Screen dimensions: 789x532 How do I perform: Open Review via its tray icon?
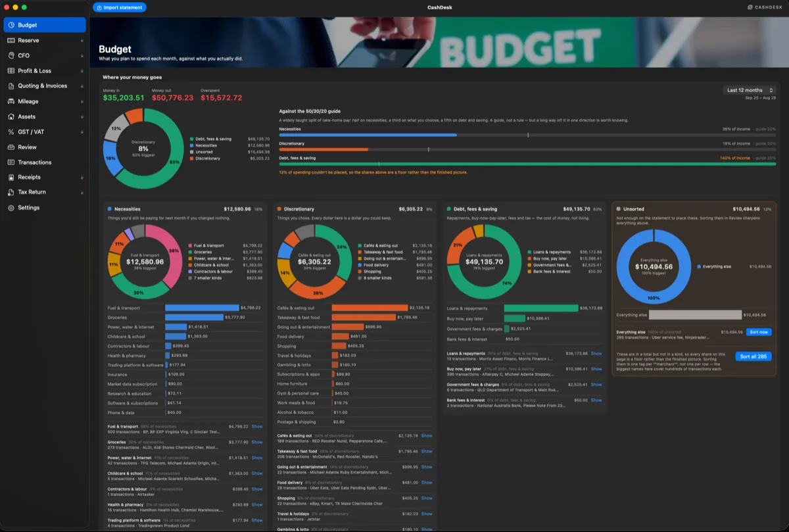[x=11, y=147]
